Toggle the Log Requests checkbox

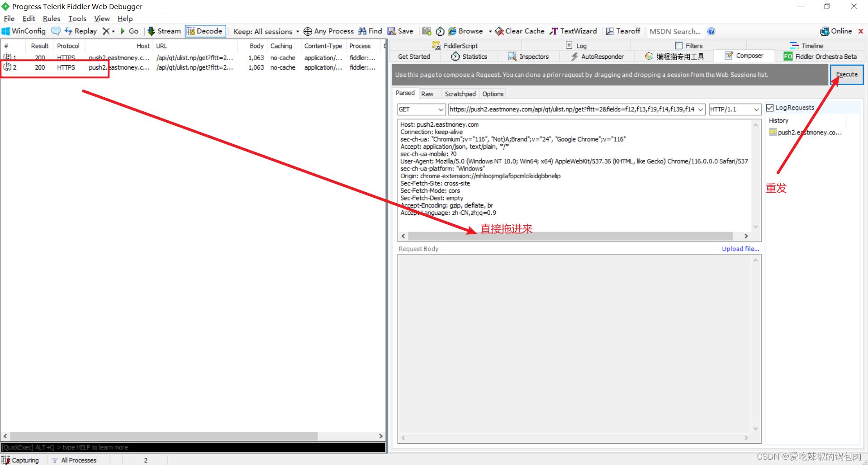770,108
